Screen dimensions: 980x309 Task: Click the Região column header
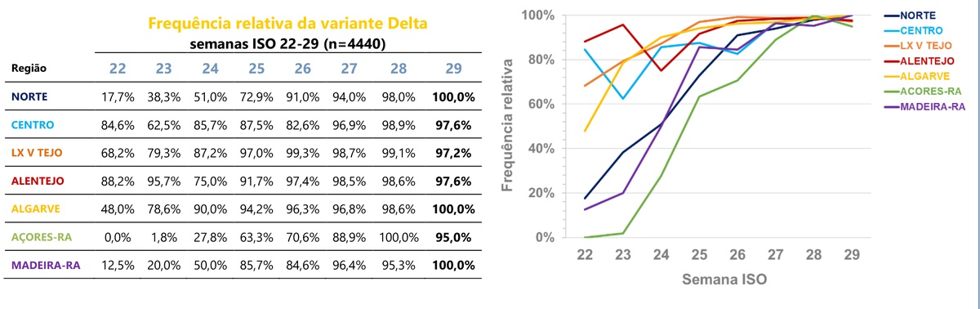point(28,69)
